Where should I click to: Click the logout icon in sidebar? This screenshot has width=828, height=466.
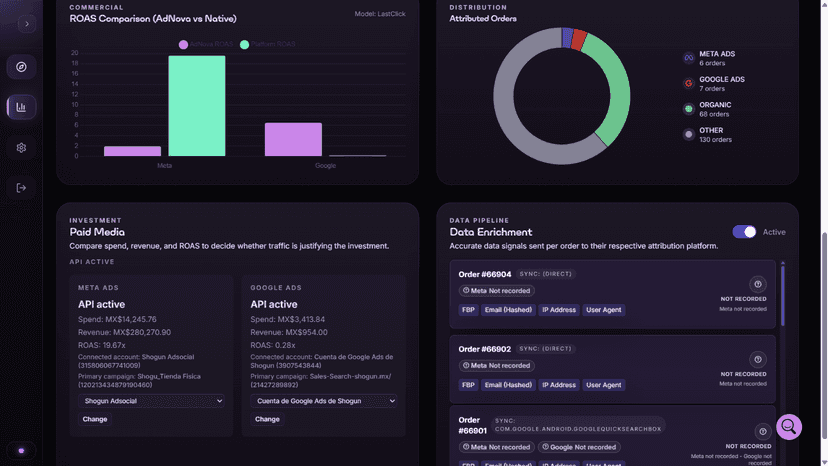[21, 188]
